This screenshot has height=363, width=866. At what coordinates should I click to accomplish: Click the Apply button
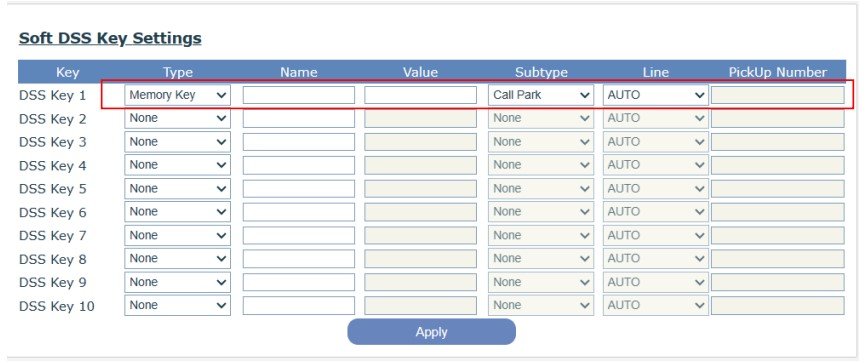click(x=431, y=332)
